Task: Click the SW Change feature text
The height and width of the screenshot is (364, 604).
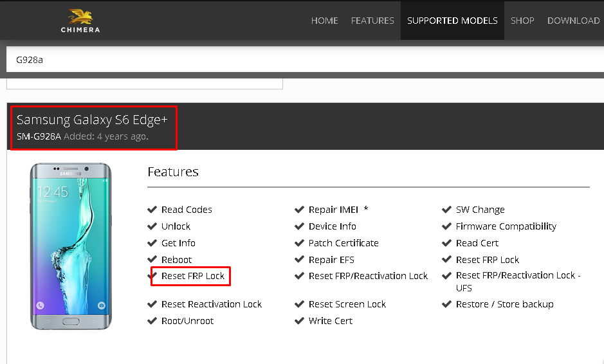Action: point(480,210)
